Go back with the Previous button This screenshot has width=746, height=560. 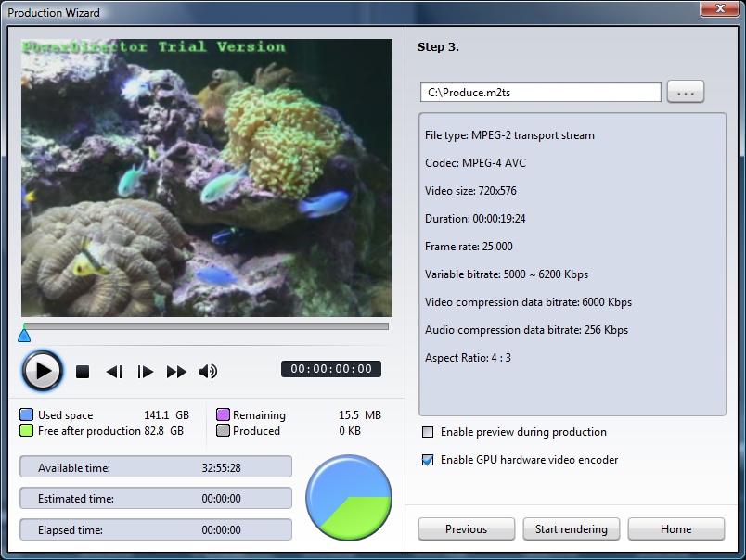pyautogui.click(x=466, y=529)
